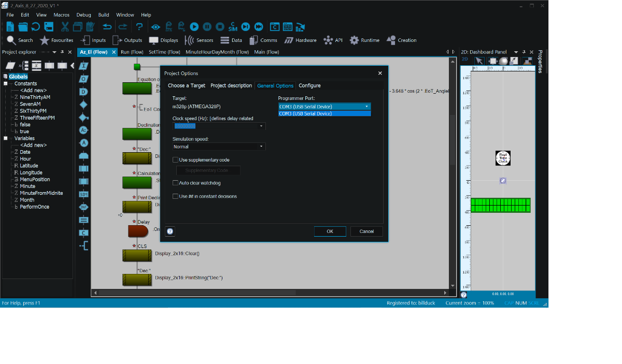Image resolution: width=622 pixels, height=364 pixels.
Task: Open the SetTime (Flow) tab
Action: click(164, 52)
